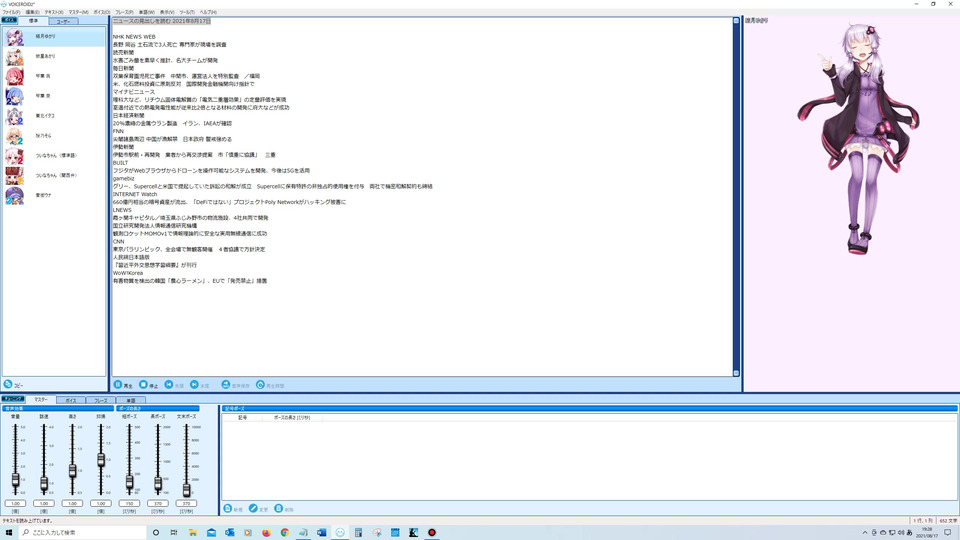960x540 pixels.
Task: Click the 長ポーズ long pause slider handle
Action: click(x=158, y=484)
